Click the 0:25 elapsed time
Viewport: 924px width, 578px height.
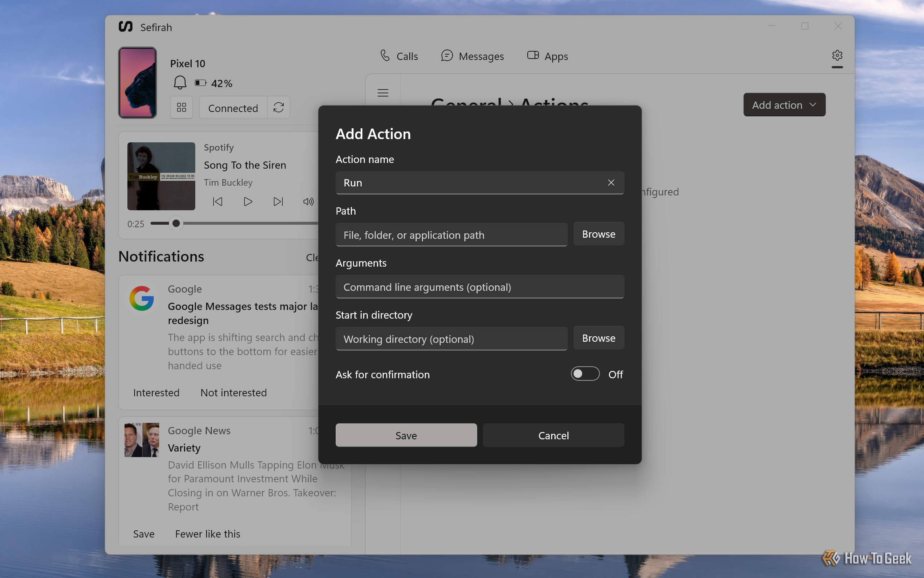coord(136,224)
